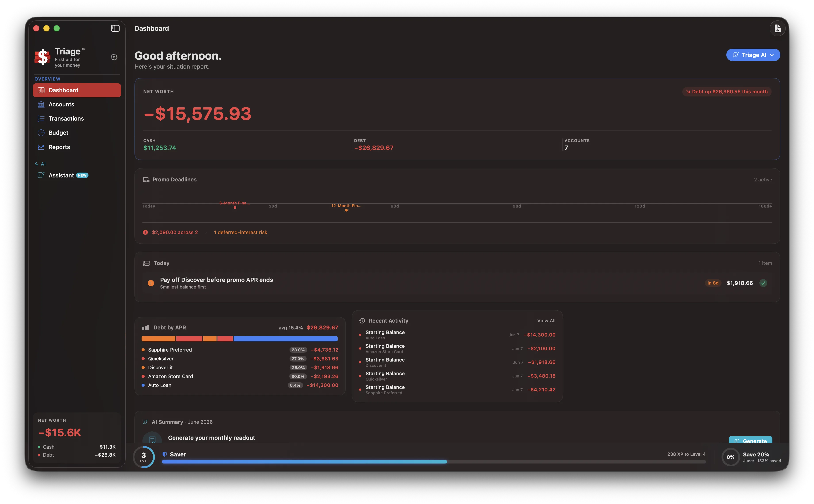
Task: Click Starting Balance Discover it activity
Action: coord(457,362)
